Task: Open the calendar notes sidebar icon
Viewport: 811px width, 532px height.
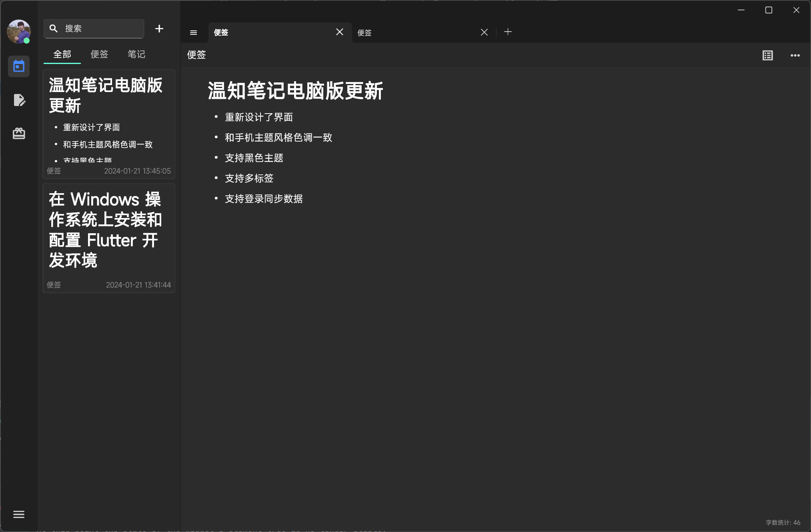Action: point(19,66)
